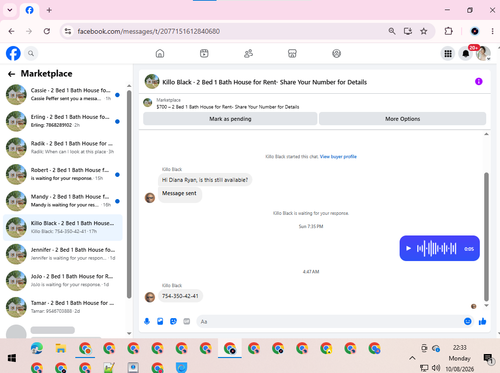Open the browser extensions puzzle icon

pos(449,31)
